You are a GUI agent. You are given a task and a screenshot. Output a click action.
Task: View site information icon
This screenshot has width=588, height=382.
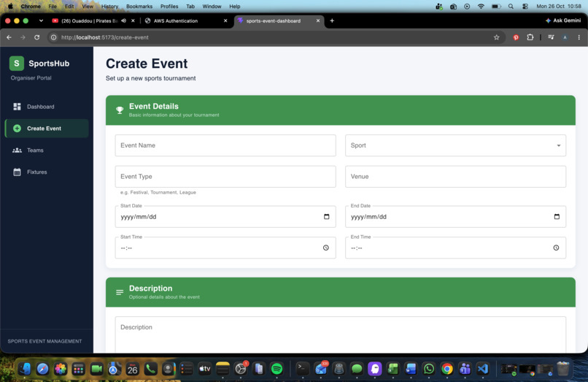pos(54,37)
